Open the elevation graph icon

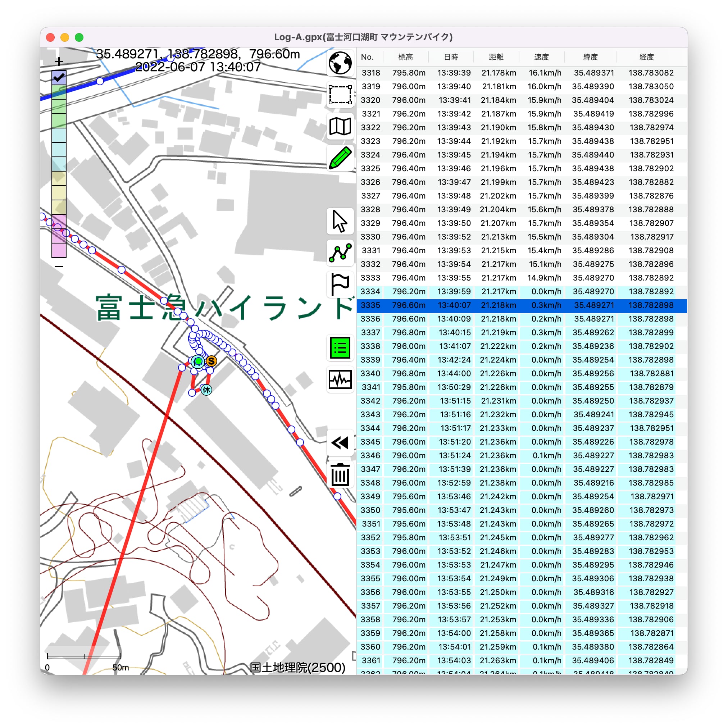point(340,379)
